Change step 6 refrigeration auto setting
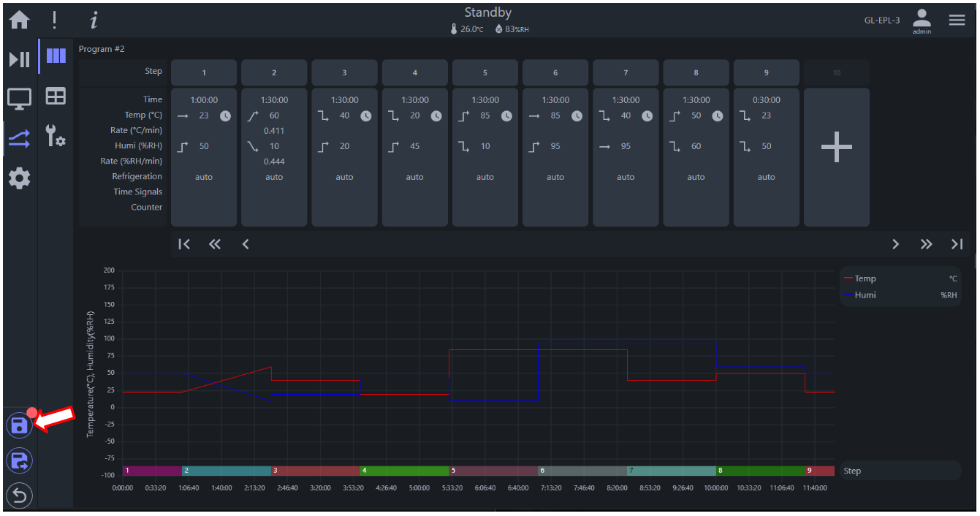Screen dimensions: 980x516 point(555,177)
